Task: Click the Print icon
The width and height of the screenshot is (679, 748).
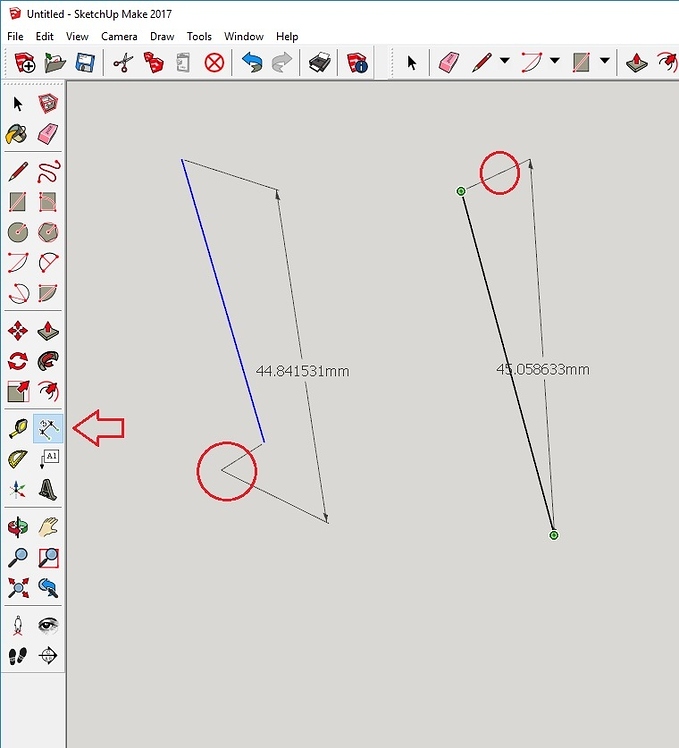Action: pyautogui.click(x=320, y=62)
